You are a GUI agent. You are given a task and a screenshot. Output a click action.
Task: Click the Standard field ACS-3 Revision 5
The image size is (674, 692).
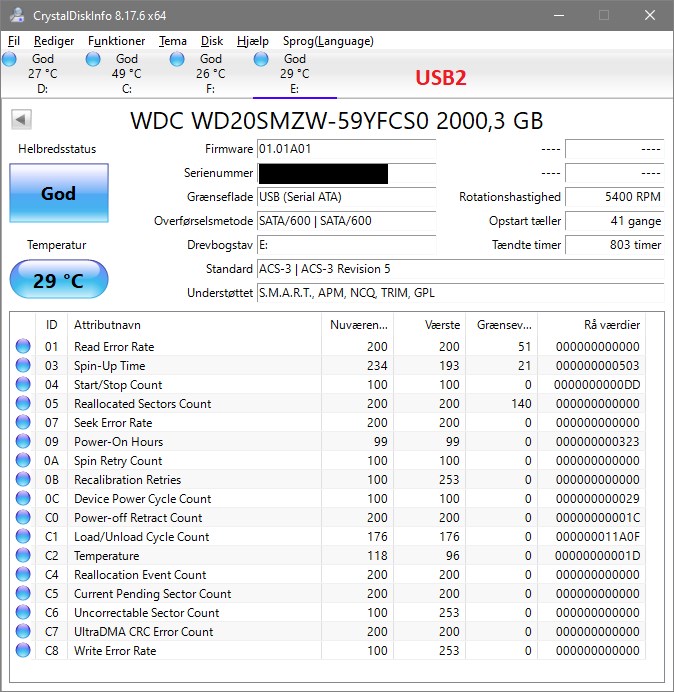pyautogui.click(x=460, y=269)
